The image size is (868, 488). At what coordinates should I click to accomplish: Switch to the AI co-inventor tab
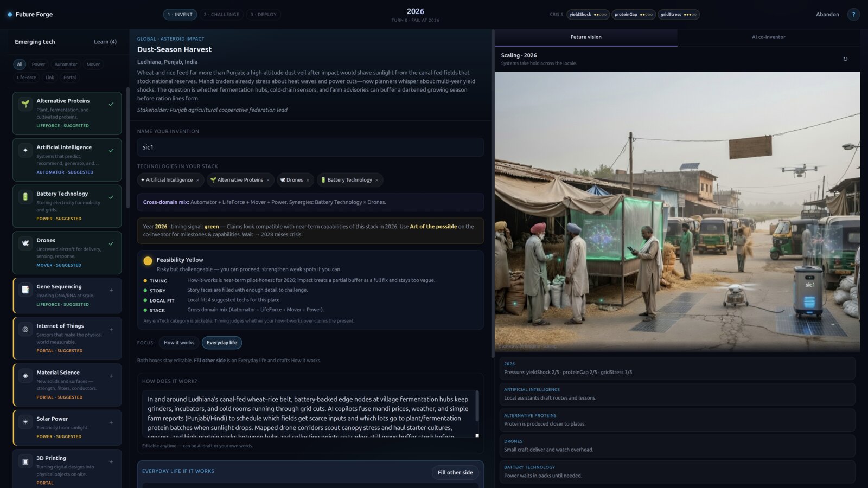click(x=768, y=37)
